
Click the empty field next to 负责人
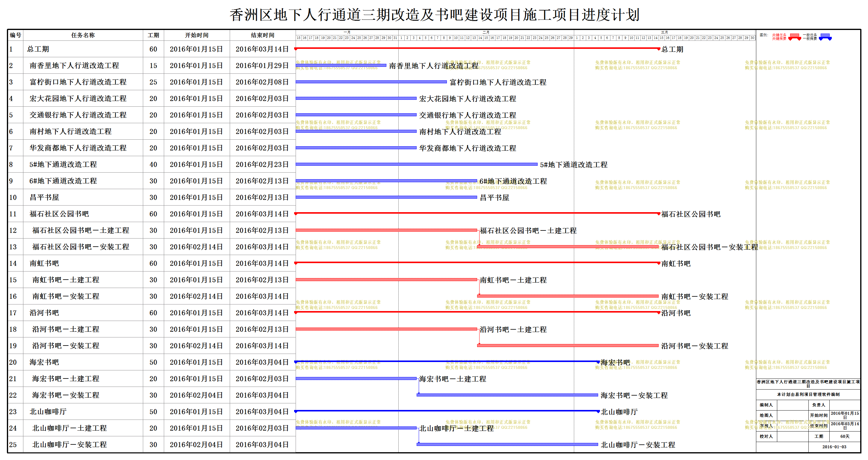845,405
